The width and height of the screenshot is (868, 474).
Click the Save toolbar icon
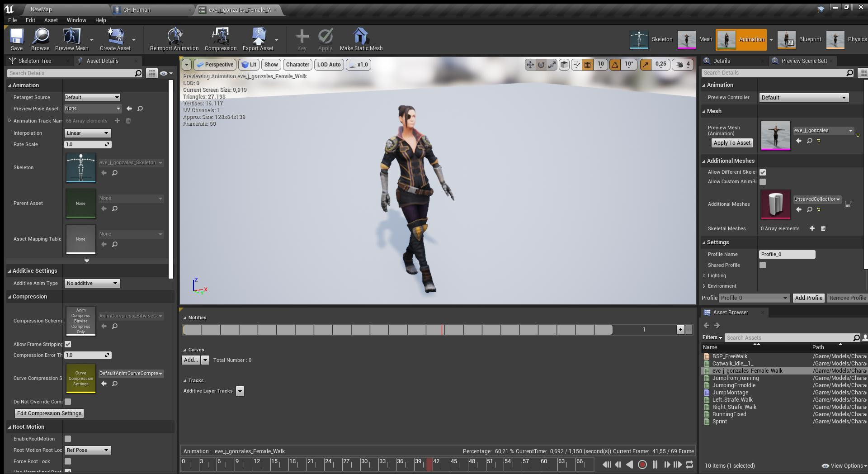(17, 39)
